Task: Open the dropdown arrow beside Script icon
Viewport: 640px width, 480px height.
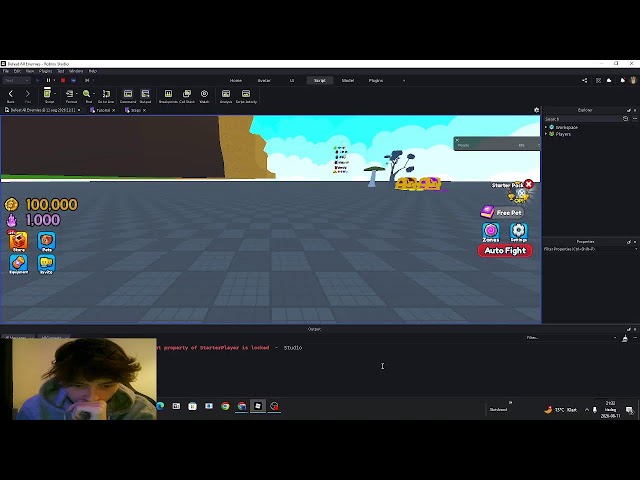Action: pyautogui.click(x=55, y=94)
